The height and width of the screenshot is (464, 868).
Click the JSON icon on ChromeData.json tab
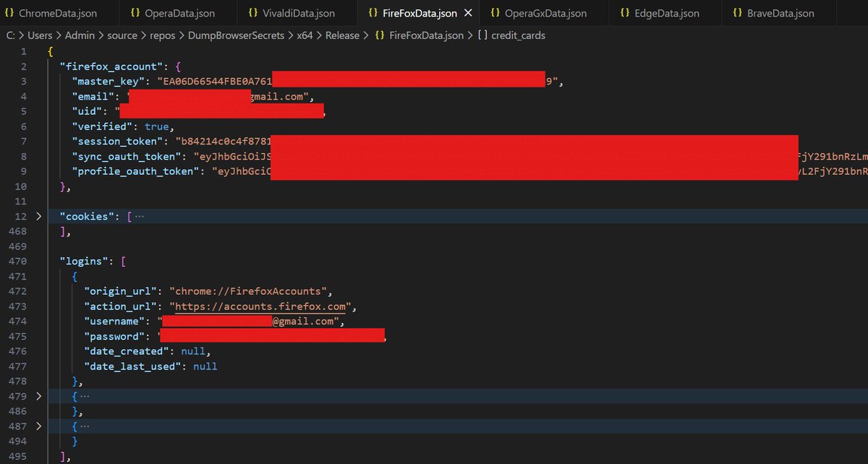pos(9,13)
